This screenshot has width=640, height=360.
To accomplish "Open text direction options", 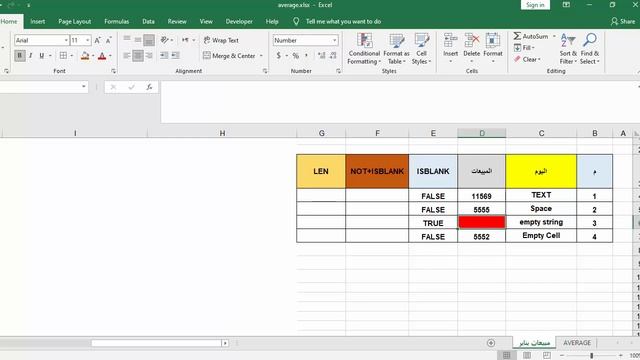I will pos(188,40).
